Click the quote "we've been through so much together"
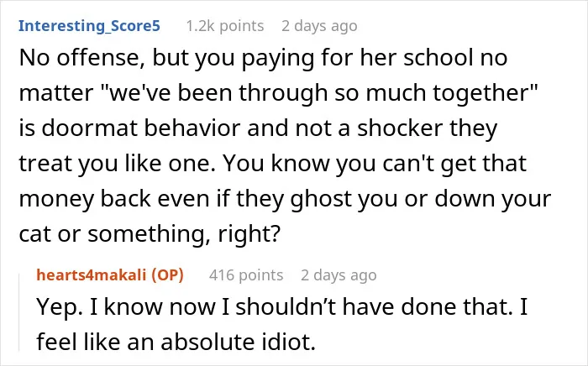Image resolution: width=588 pixels, height=366 pixels. pyautogui.click(x=323, y=92)
